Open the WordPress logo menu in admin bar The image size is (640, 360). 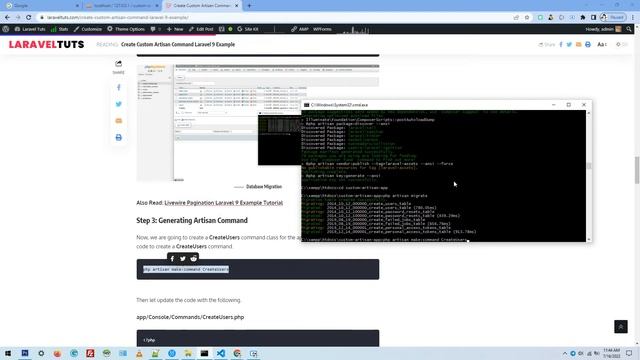tap(6, 29)
